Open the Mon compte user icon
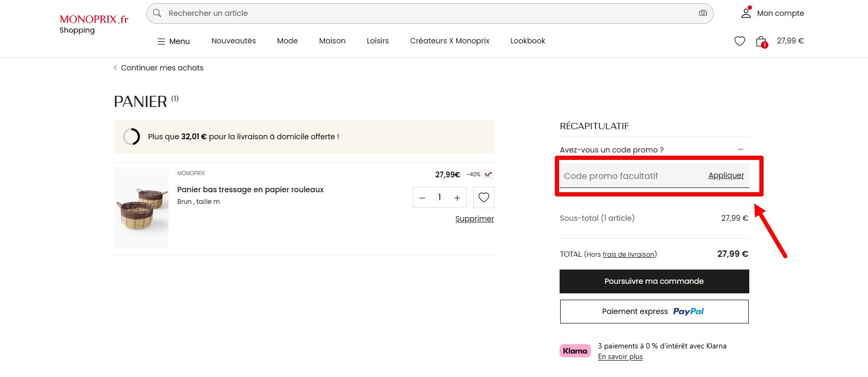This screenshot has width=868, height=377. tap(746, 13)
